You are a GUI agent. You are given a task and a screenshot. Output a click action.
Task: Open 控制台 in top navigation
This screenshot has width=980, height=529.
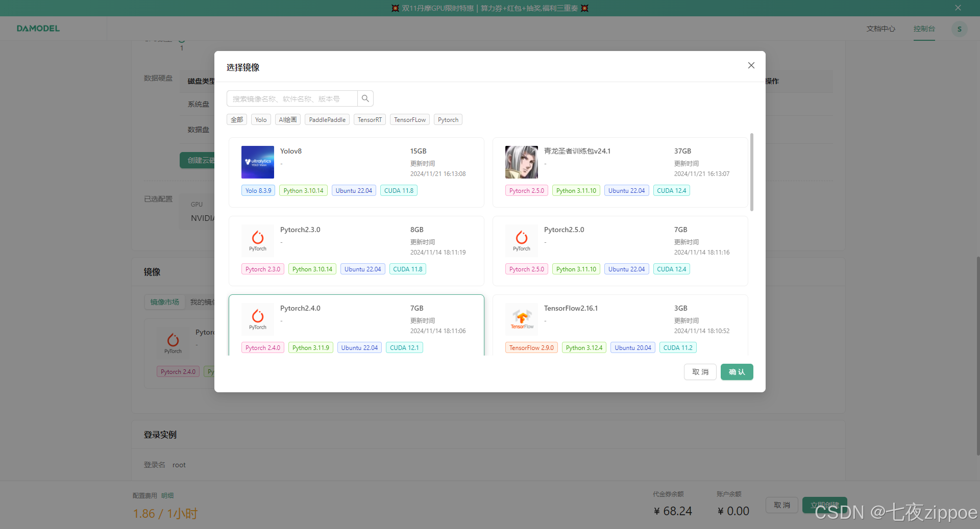[924, 29]
